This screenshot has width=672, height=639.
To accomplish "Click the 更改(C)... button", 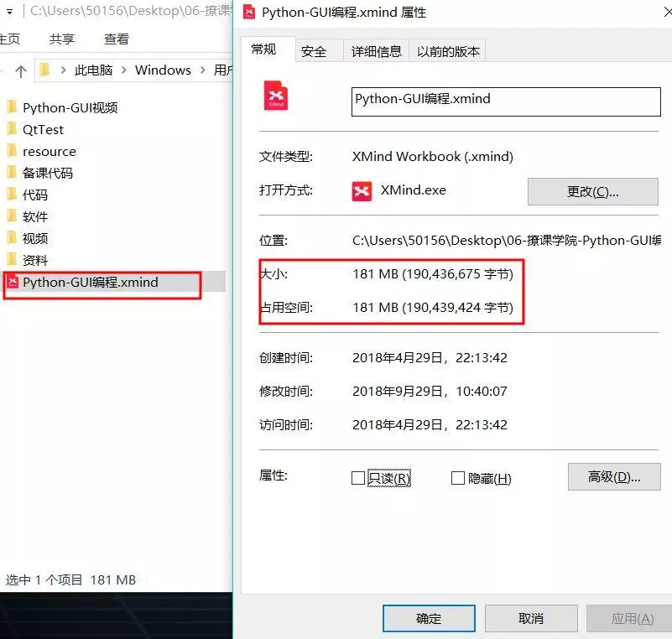I will point(592,191).
